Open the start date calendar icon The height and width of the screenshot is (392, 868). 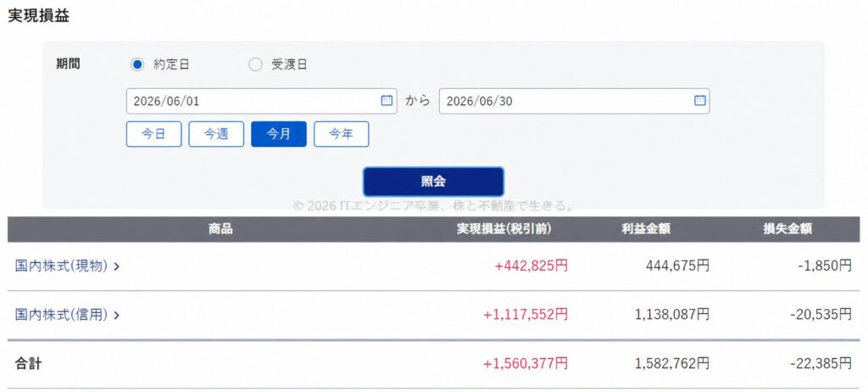coord(387,100)
